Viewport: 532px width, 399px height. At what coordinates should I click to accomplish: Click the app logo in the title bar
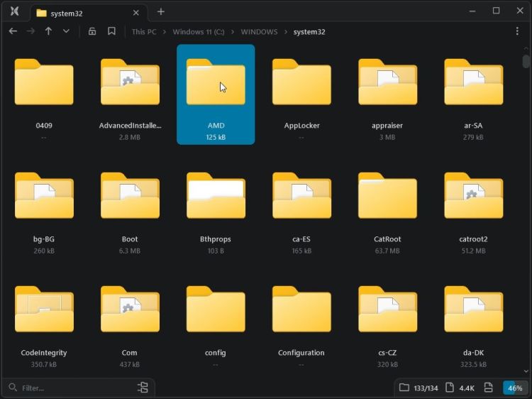[x=14, y=11]
